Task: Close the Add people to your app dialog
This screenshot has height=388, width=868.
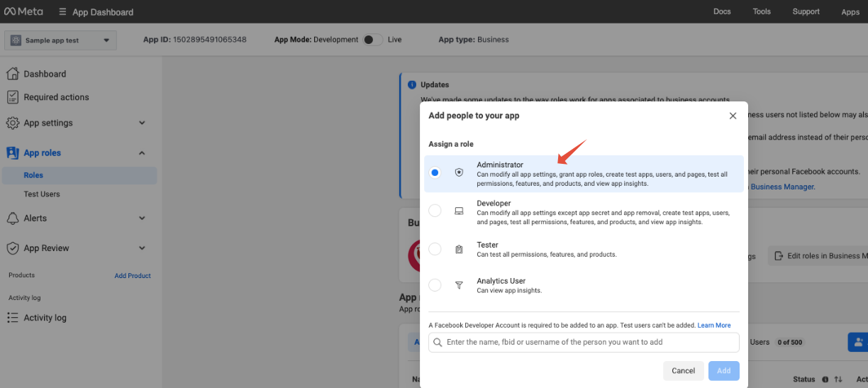Action: click(733, 116)
